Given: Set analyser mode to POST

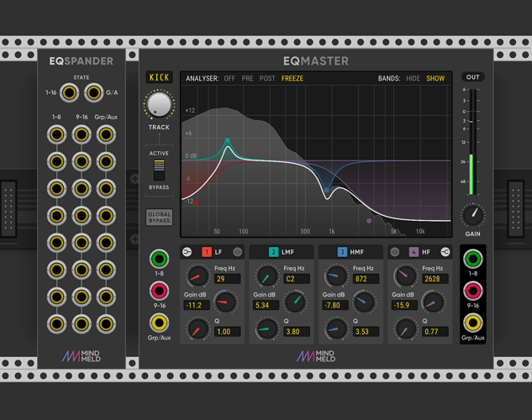Looking at the screenshot, I should [267, 78].
